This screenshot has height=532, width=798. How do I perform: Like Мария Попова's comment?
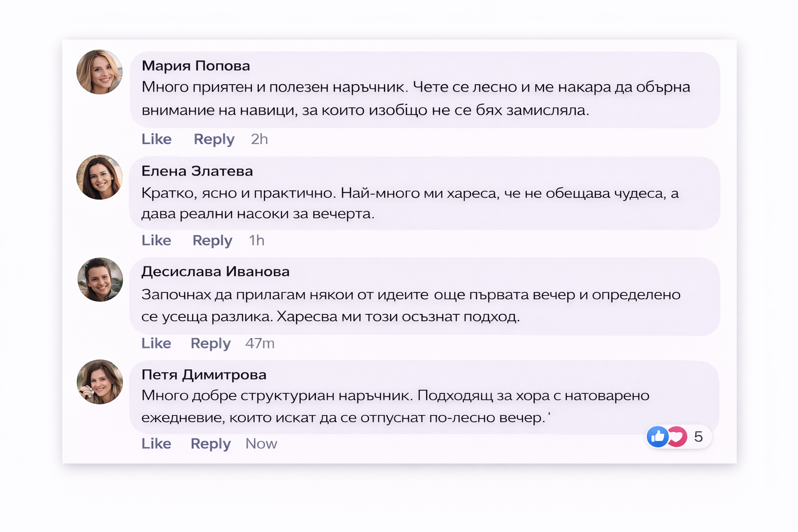click(x=156, y=139)
